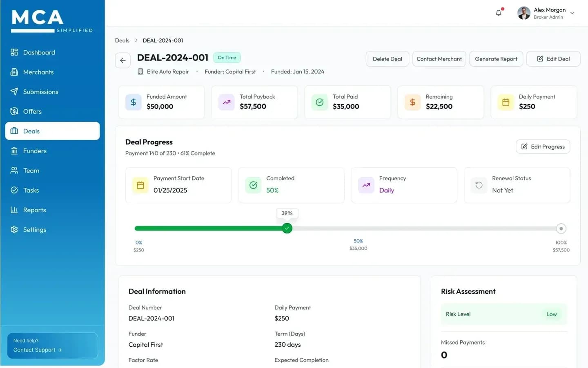Click the 01/25/2025 start date value
The height and width of the screenshot is (368, 588).
point(170,190)
